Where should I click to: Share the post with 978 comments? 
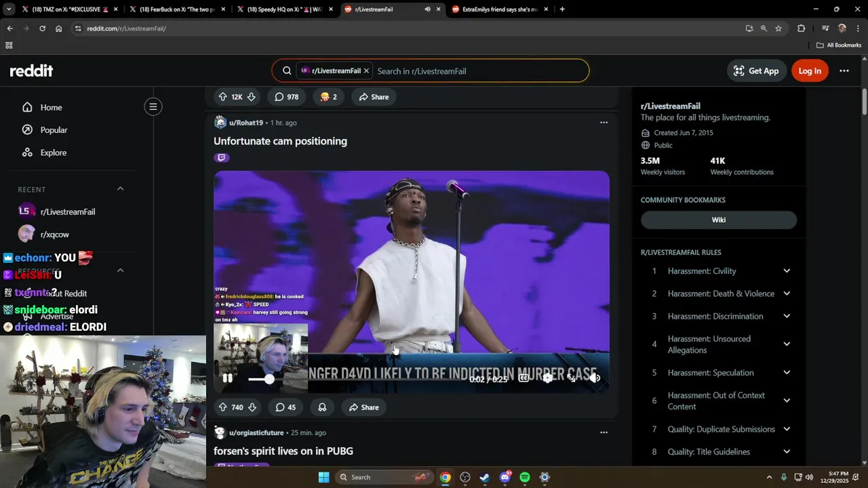(374, 97)
